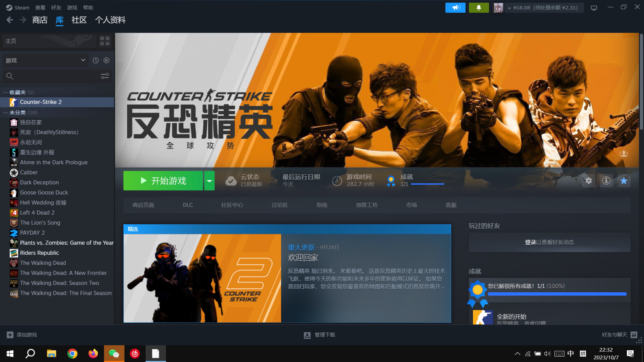Viewport: 644px width, 362px height.
Task: Open the WeChat icon in the taskbar
Action: (114, 353)
